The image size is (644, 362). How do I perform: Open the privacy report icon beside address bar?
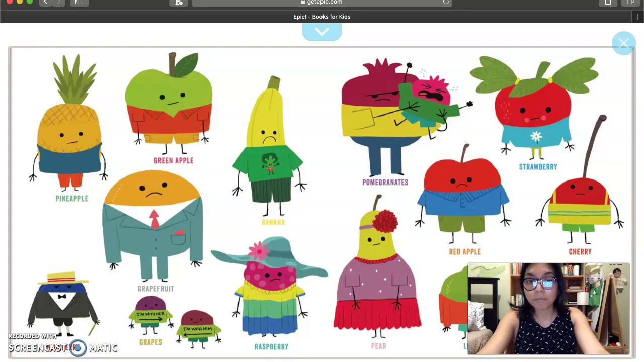179,3
